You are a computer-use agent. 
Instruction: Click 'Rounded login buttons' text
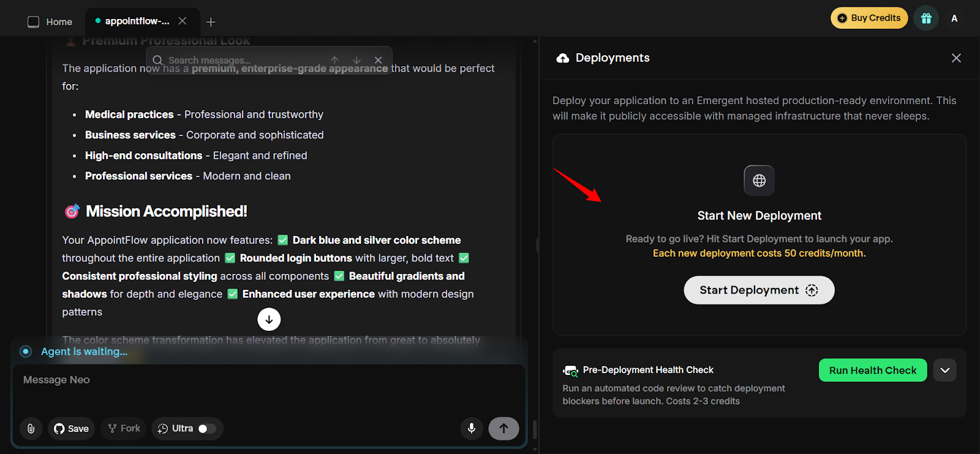pyautogui.click(x=296, y=258)
